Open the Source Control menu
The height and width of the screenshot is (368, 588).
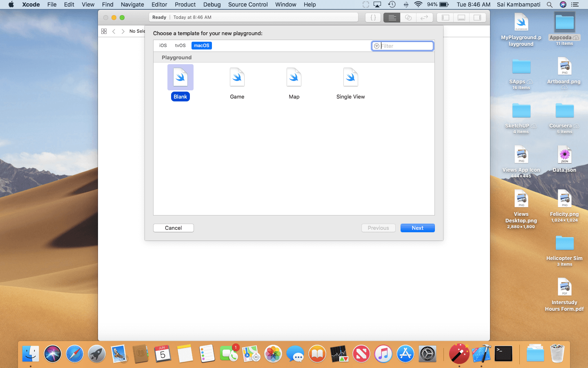pyautogui.click(x=248, y=4)
